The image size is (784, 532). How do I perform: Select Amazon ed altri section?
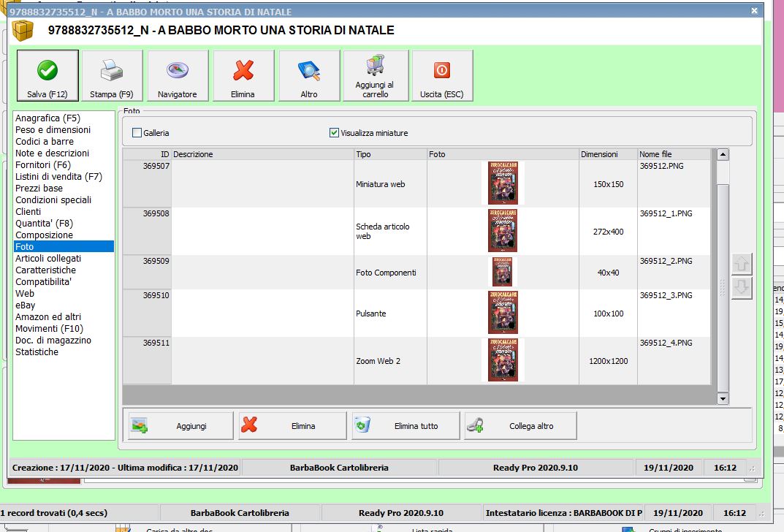click(48, 316)
